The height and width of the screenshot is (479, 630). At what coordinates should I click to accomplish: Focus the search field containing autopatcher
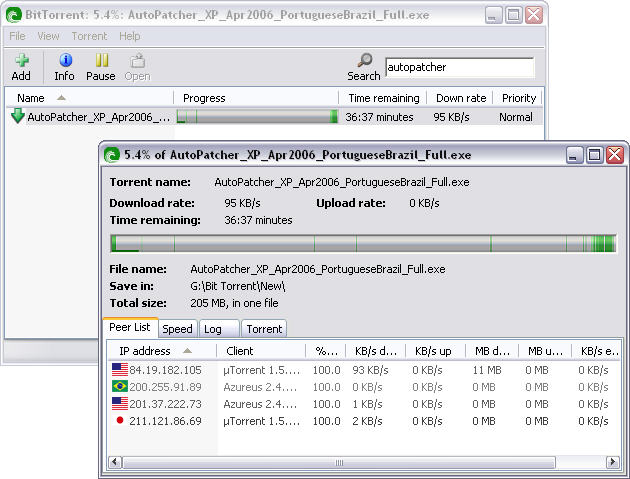click(459, 67)
